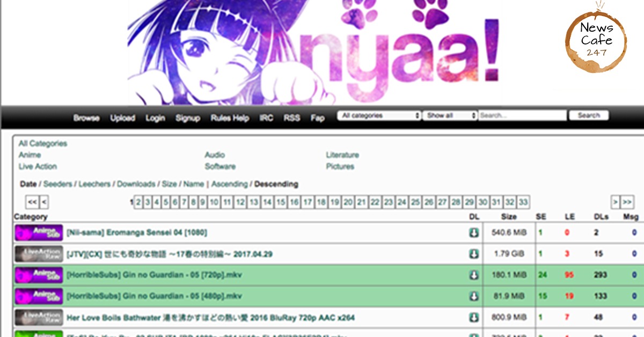Go to Login in navigation bar
644x337 pixels.
(156, 118)
